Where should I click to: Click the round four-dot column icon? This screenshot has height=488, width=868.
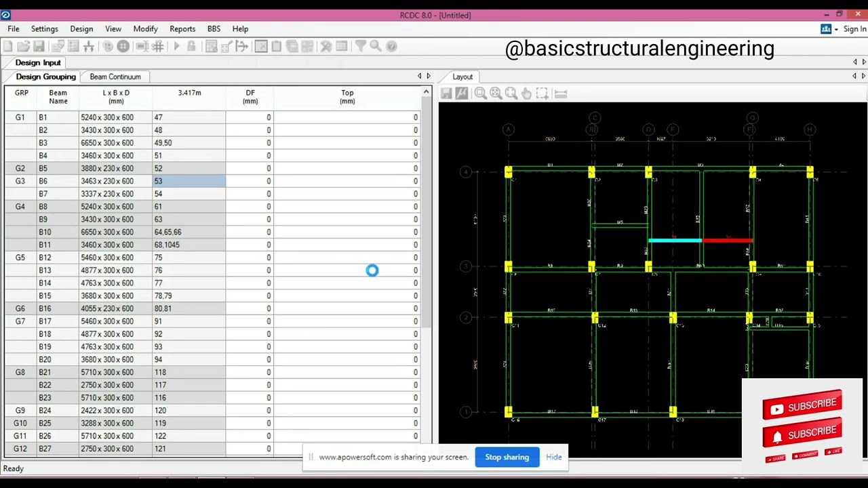123,46
